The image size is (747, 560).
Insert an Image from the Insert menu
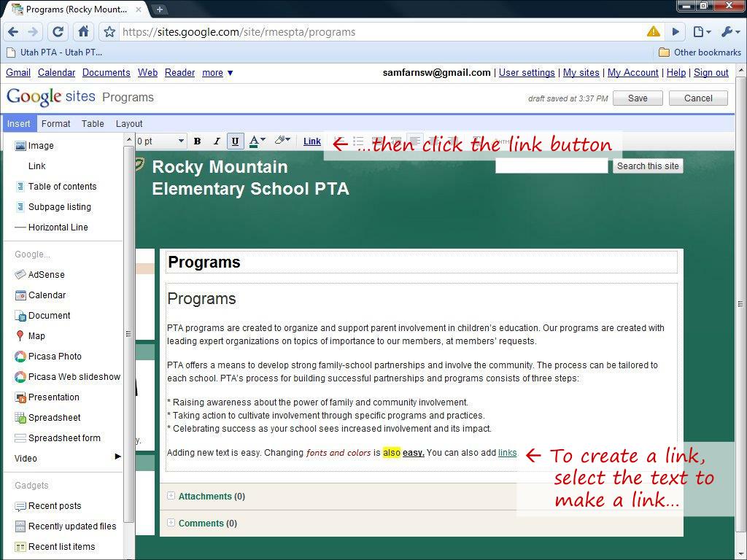pos(34,146)
